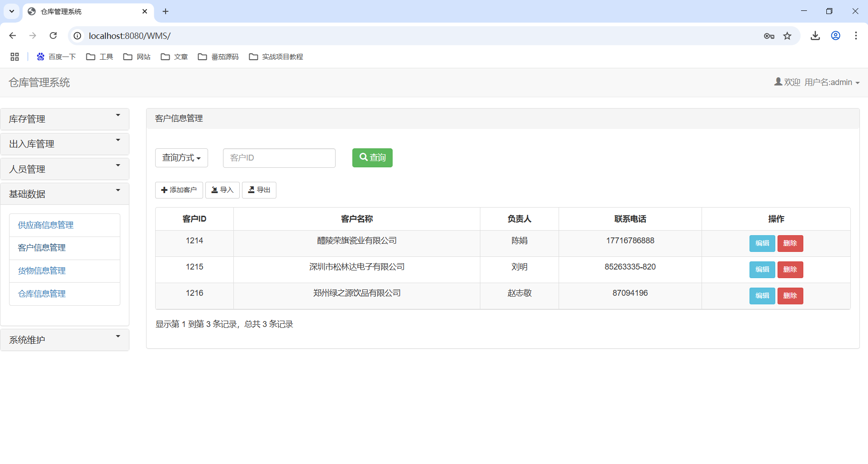Open the apps grid in the bookmarks bar
Screen dimensions: 868x464
[14, 57]
